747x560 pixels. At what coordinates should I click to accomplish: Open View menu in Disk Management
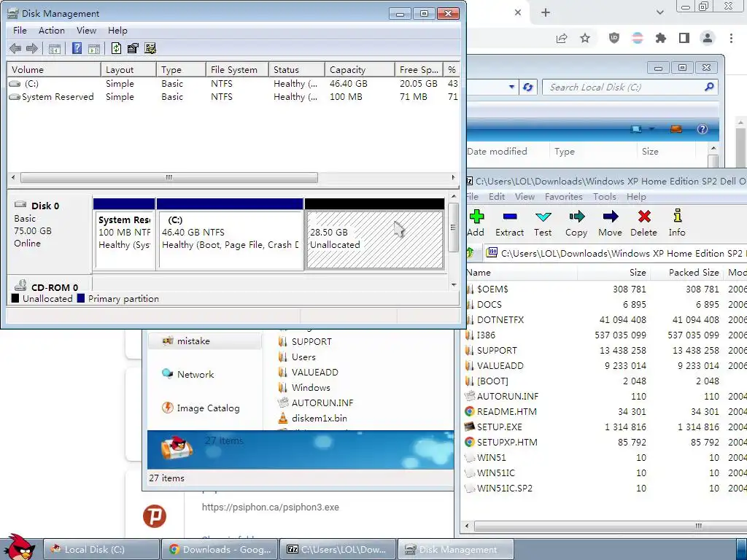(x=86, y=31)
